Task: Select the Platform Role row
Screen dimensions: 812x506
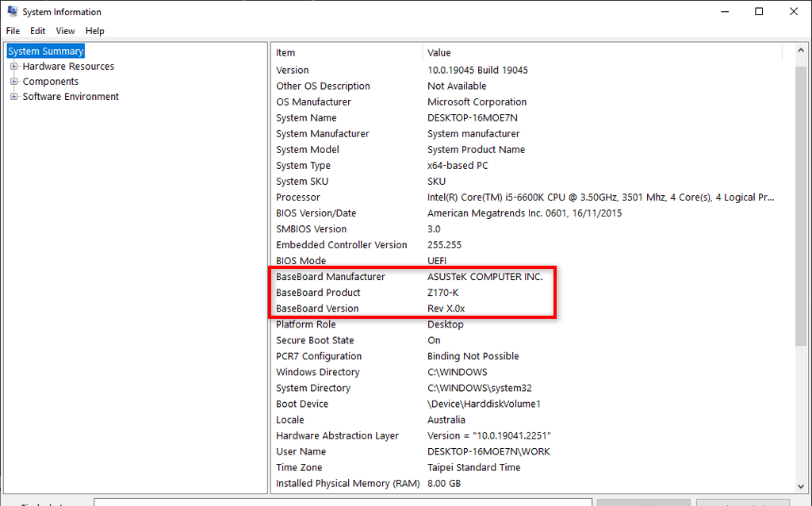Action: click(x=527, y=324)
